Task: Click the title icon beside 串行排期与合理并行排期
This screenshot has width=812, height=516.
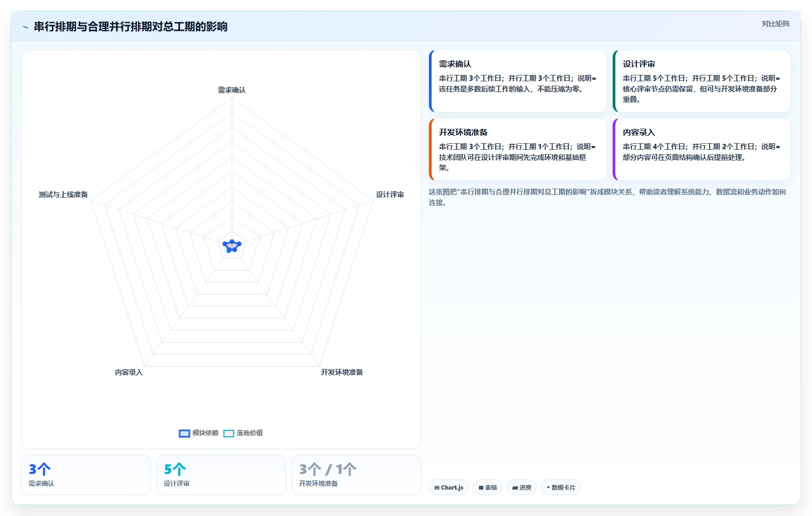Action: pyautogui.click(x=25, y=27)
